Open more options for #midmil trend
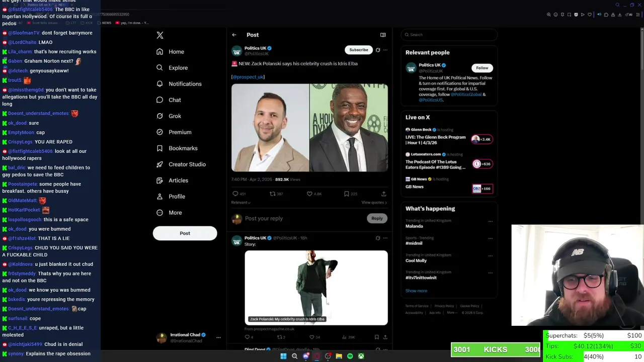 (491, 238)
